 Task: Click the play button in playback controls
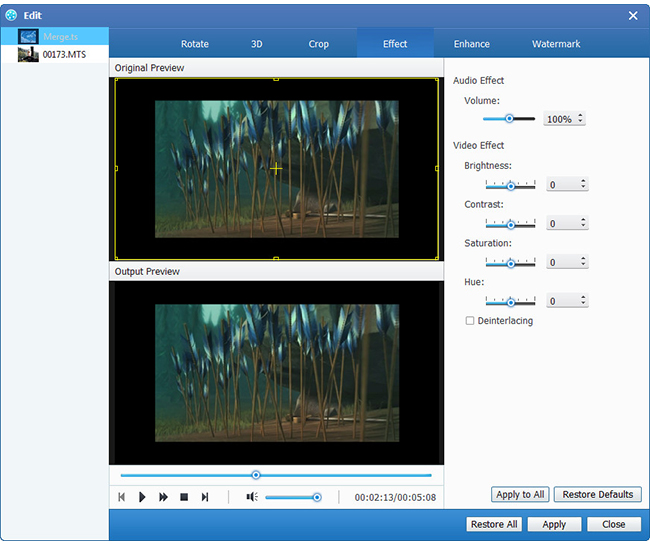pos(142,497)
